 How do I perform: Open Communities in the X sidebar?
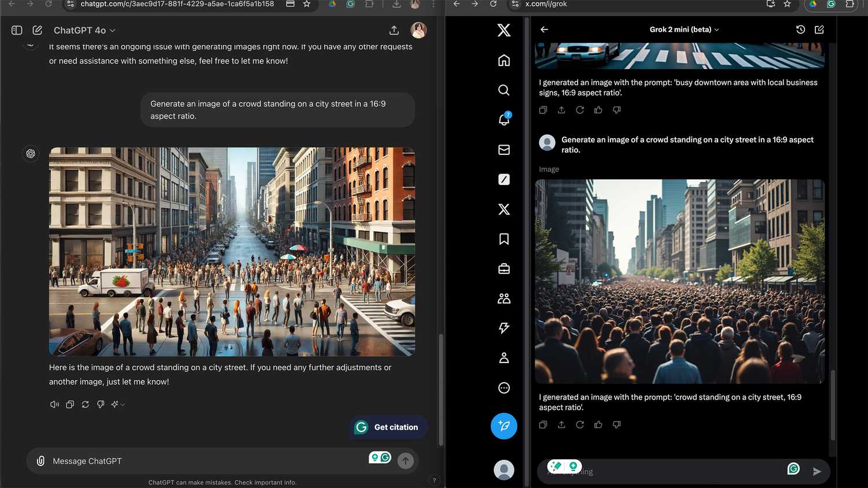pos(503,298)
